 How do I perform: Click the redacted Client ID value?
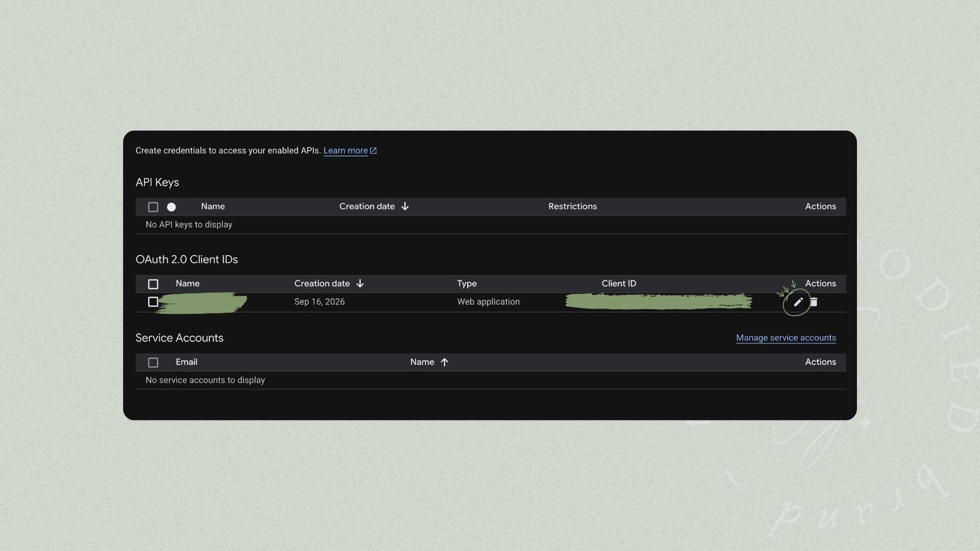tap(658, 301)
